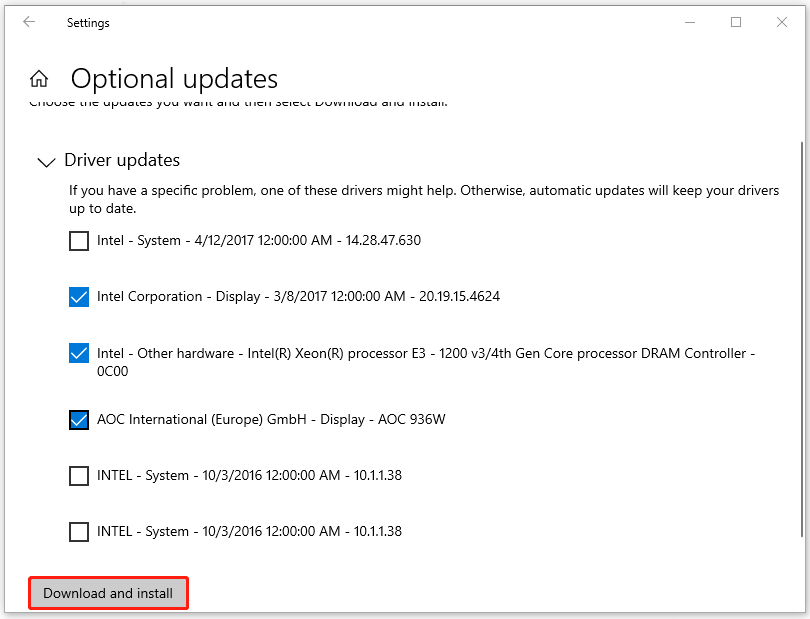Enable the last INTEL System driver update

coord(79,532)
